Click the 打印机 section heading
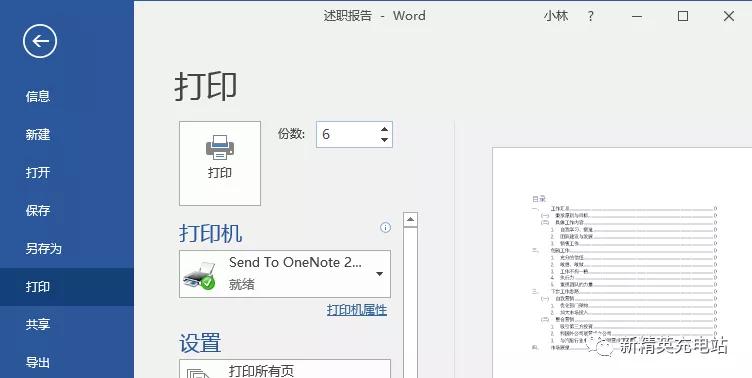 pyautogui.click(x=211, y=234)
